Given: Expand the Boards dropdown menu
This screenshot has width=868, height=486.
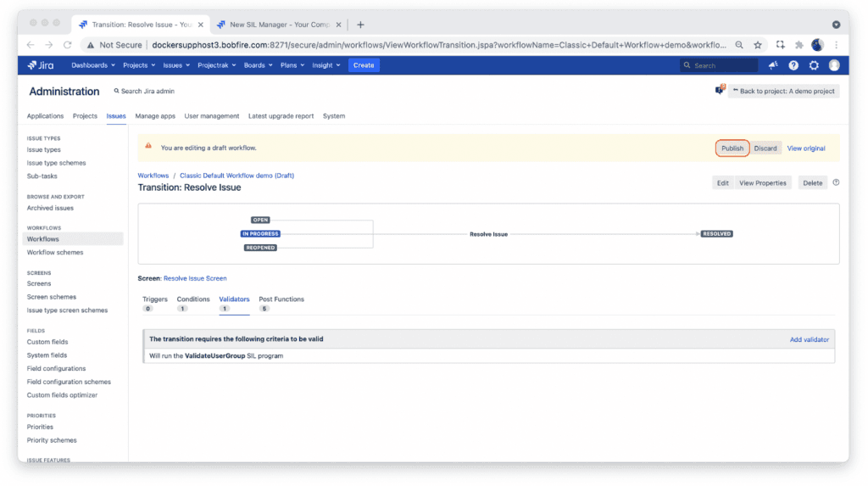Looking at the screenshot, I should pos(258,65).
